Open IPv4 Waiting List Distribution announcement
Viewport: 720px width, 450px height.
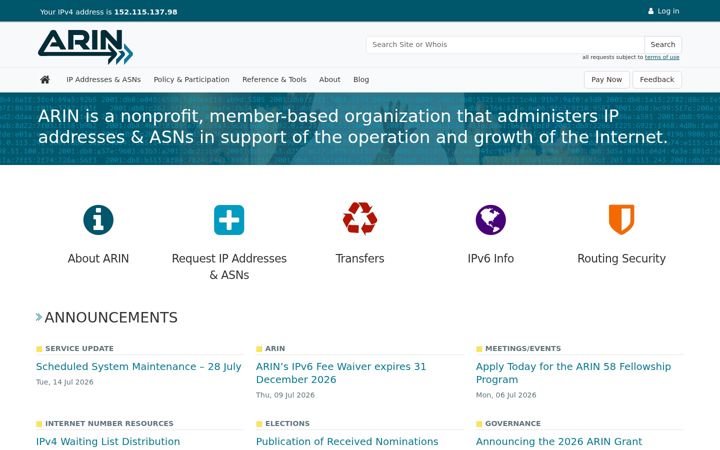click(108, 441)
